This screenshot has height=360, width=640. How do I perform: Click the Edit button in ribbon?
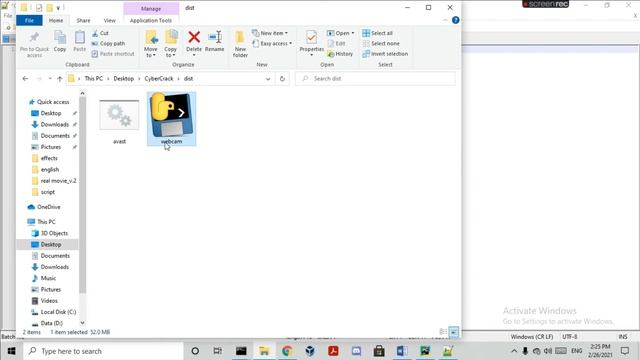coord(336,43)
